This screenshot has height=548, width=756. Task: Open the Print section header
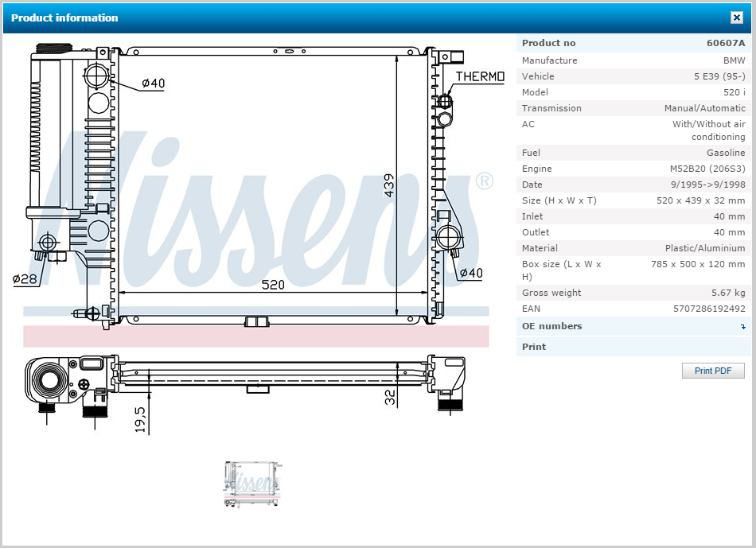(633, 347)
